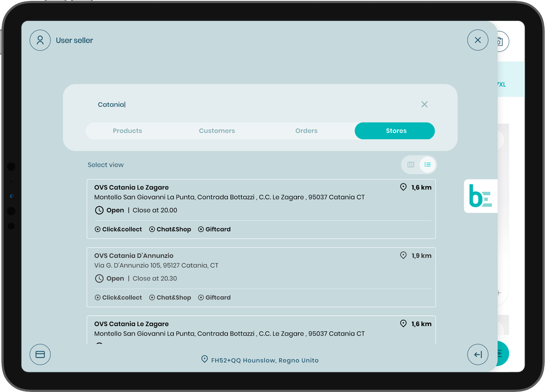Select Giftcard on the first Le Zagare card
545x392 pixels.
click(214, 229)
